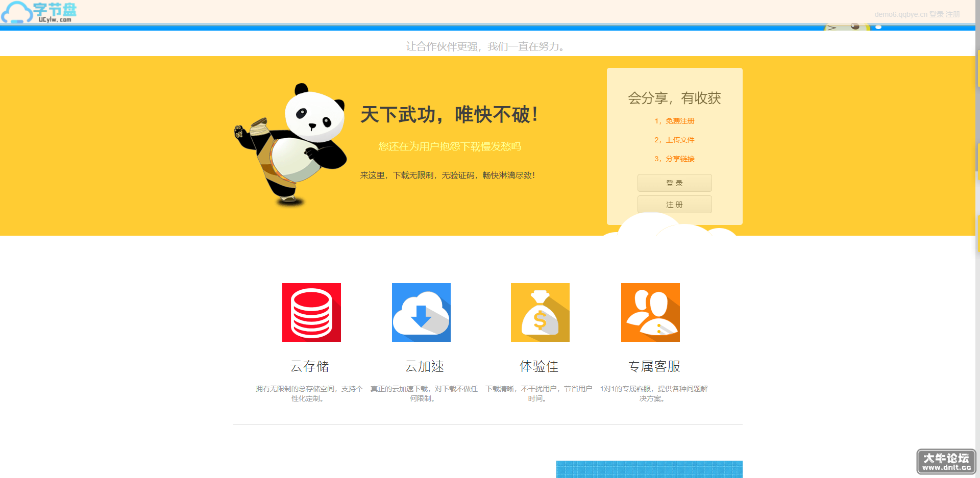
Task: Click the 登 录 button in share panel
Action: click(x=674, y=183)
